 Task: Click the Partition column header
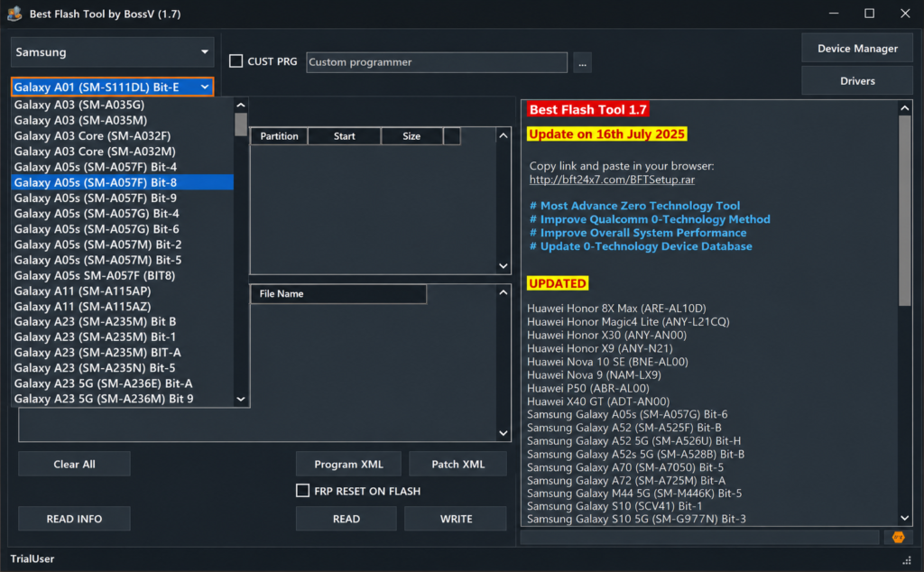point(280,136)
